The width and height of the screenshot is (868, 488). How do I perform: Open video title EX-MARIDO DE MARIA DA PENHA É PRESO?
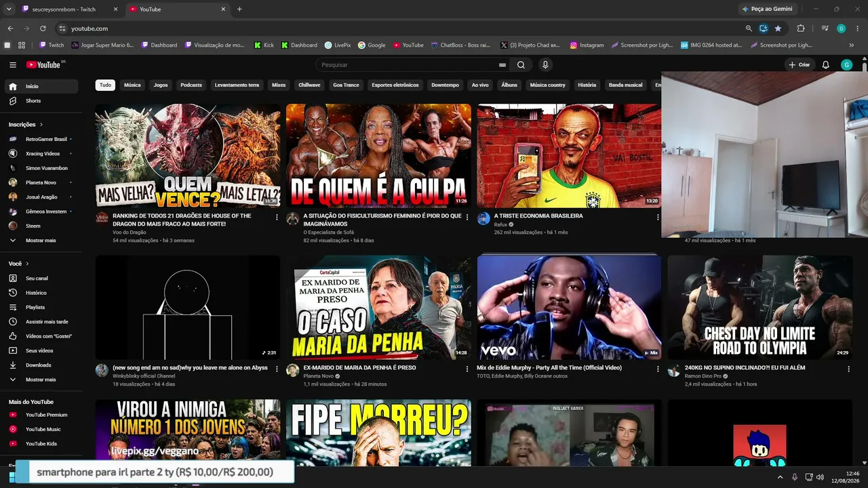point(359,368)
